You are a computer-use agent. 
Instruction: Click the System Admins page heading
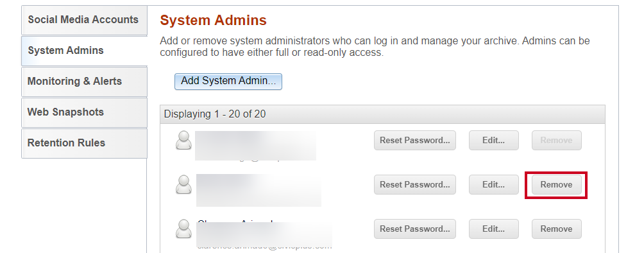click(x=213, y=20)
